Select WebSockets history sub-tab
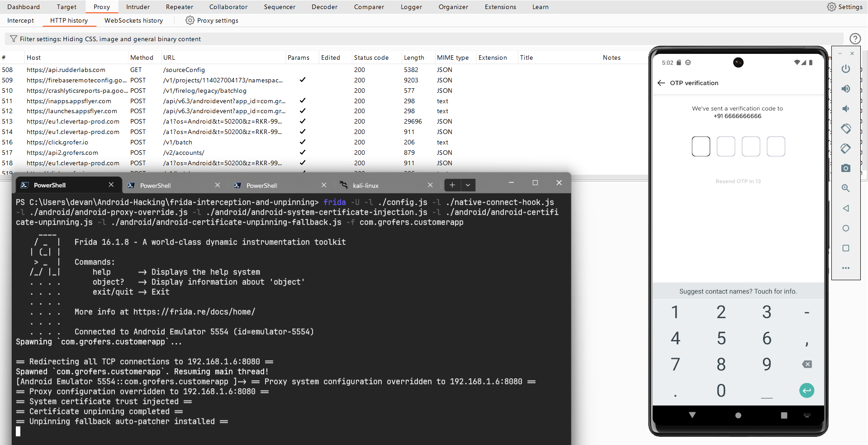 click(x=133, y=20)
